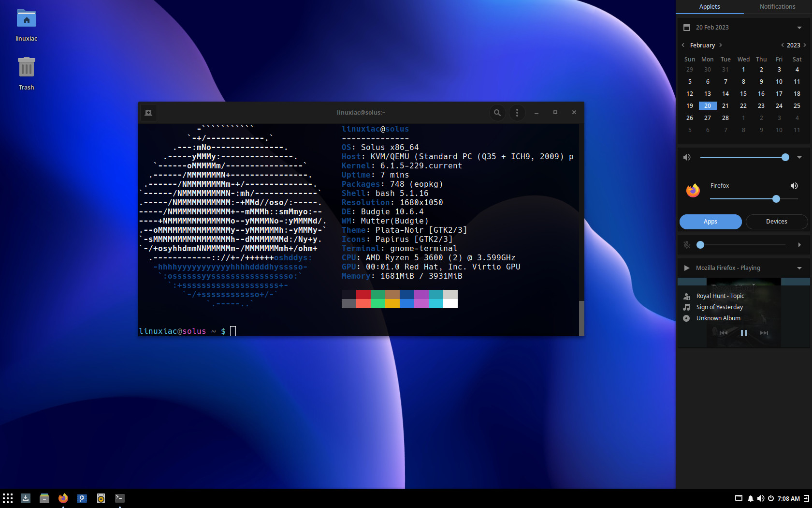The height and width of the screenshot is (508, 812).
Task: Skip to the next track
Action: pos(764,333)
